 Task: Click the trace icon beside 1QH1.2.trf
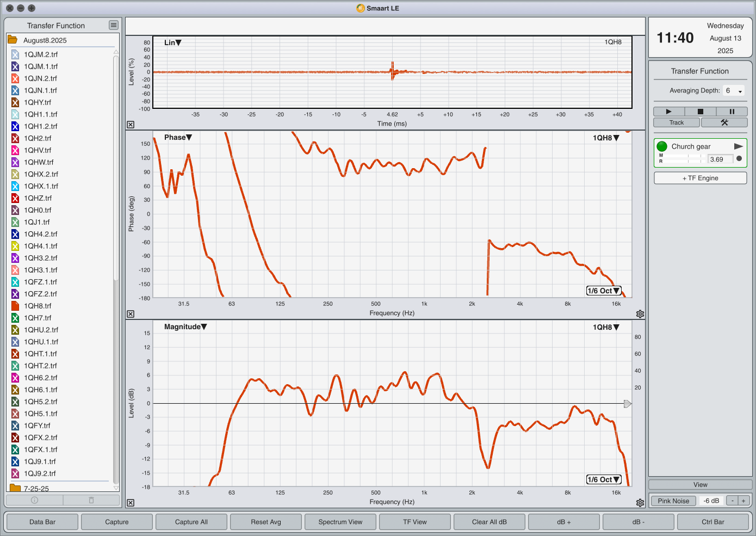[15, 126]
